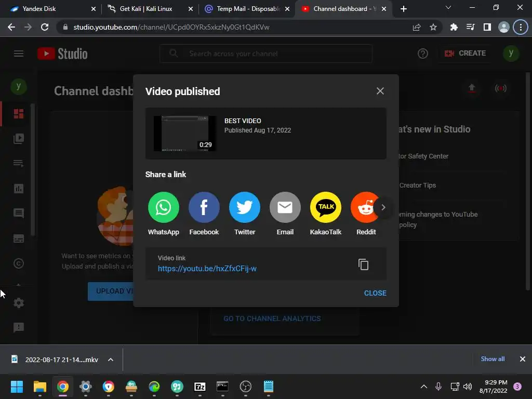Open the volume control in tray
Viewport: 532px width, 399px height.
[468, 387]
